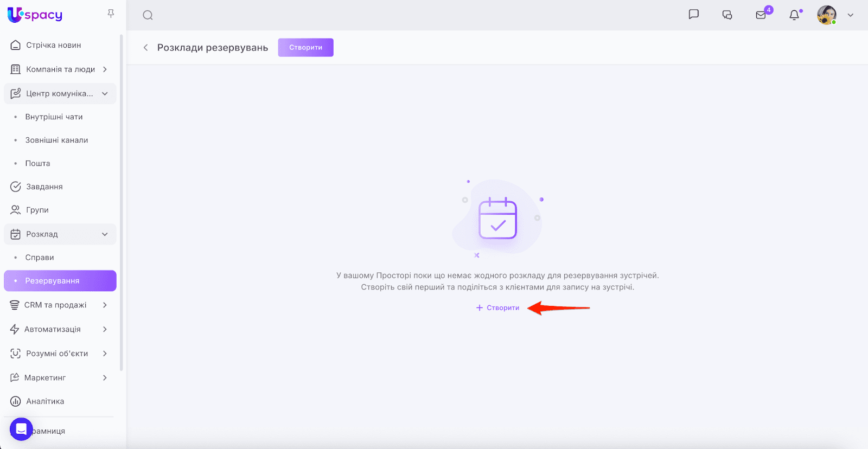This screenshot has width=868, height=449.
Task: Click the Розумні об'єкти icon
Action: coord(16,354)
